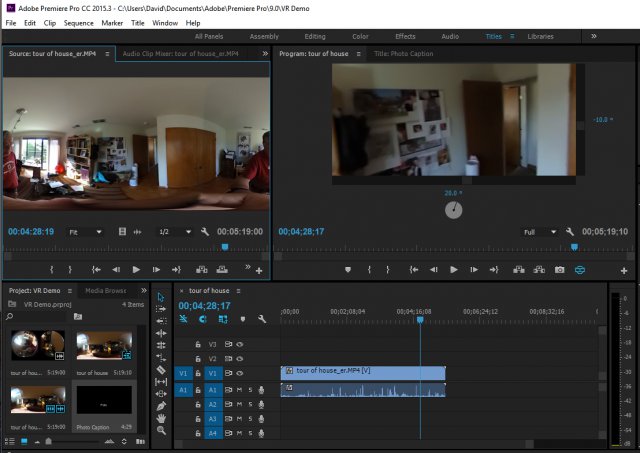Image resolution: width=640 pixels, height=453 pixels.
Task: Open Program panel menu icon
Action: coord(358,53)
